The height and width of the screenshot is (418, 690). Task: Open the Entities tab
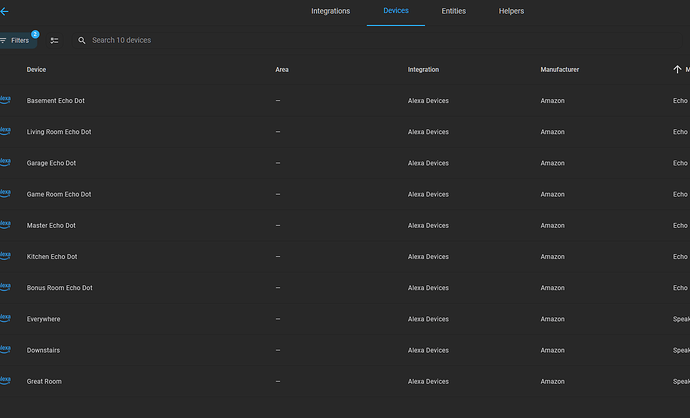coord(454,11)
